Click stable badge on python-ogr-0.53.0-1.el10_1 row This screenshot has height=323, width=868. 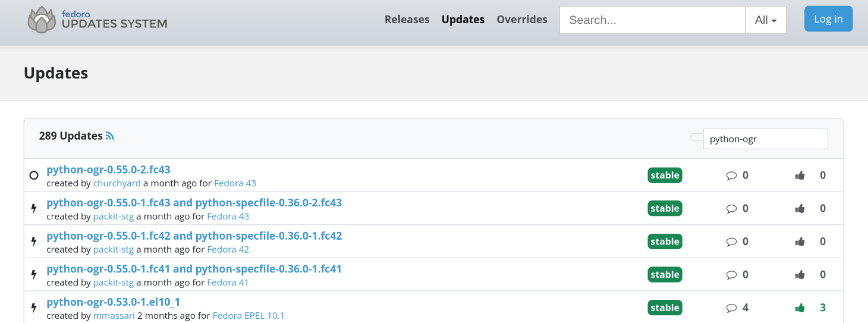[665, 308]
